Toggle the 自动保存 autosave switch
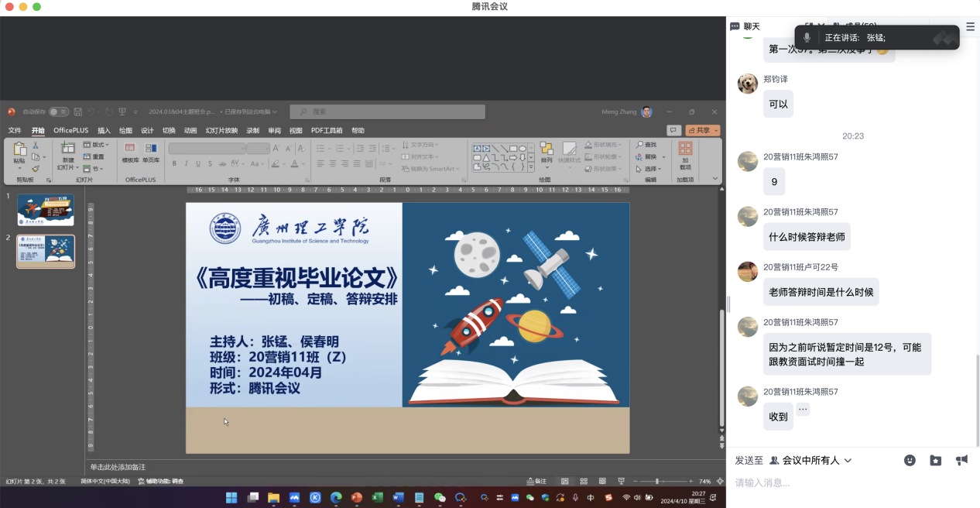The height and width of the screenshot is (508, 980). pos(58,112)
